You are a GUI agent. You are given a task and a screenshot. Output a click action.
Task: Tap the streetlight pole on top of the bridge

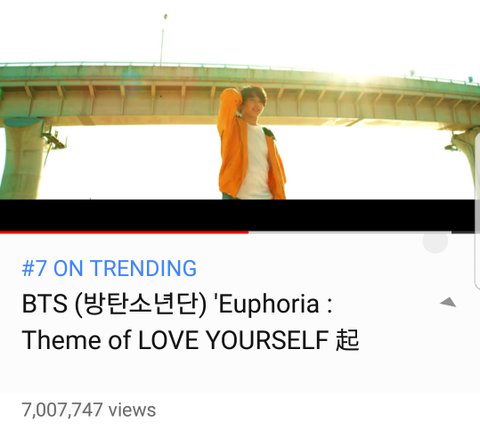(x=163, y=40)
